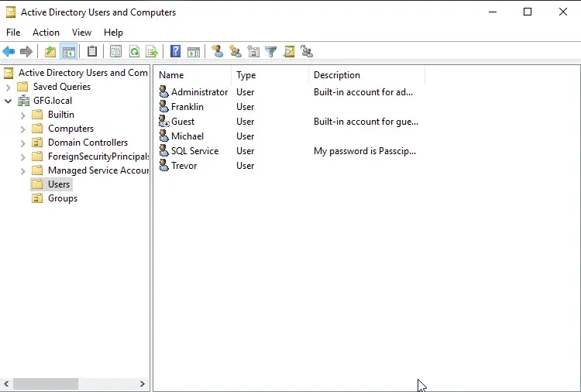Open the View menu
Image resolution: width=581 pixels, height=392 pixels.
(81, 33)
